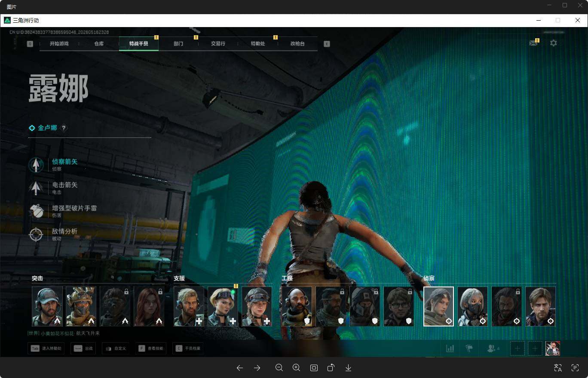
Task: Click the E key hint after the tabs
Action: (327, 44)
